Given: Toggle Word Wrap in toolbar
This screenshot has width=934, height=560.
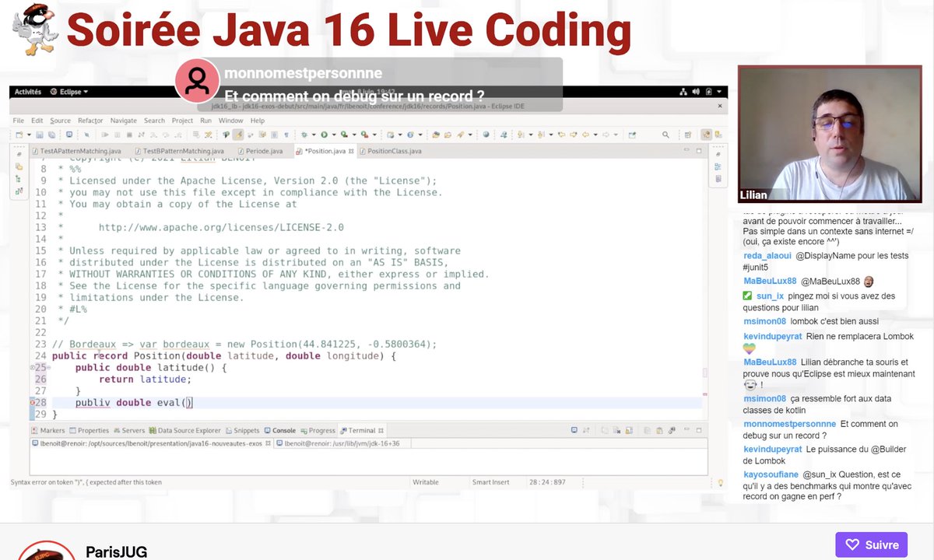Looking at the screenshot, I should (262, 135).
